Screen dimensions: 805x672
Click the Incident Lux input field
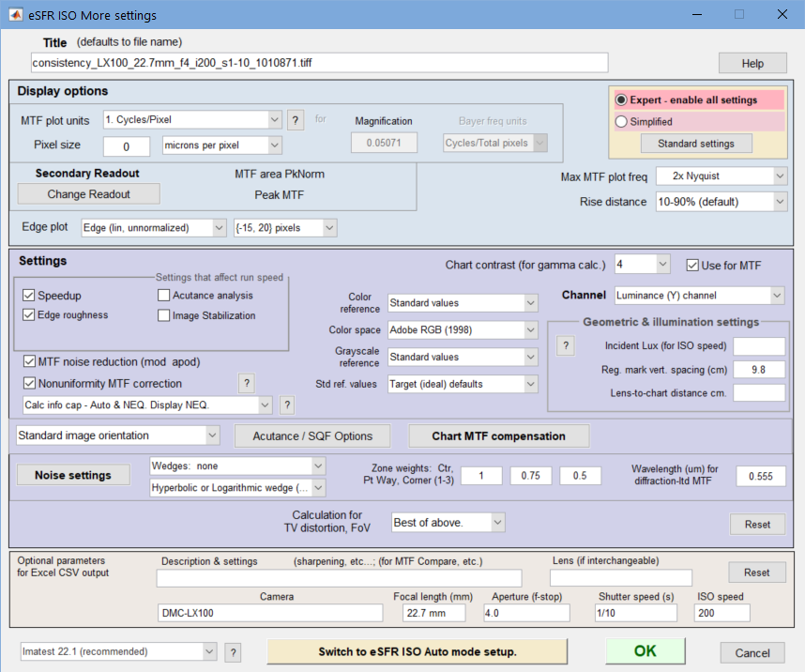point(759,346)
